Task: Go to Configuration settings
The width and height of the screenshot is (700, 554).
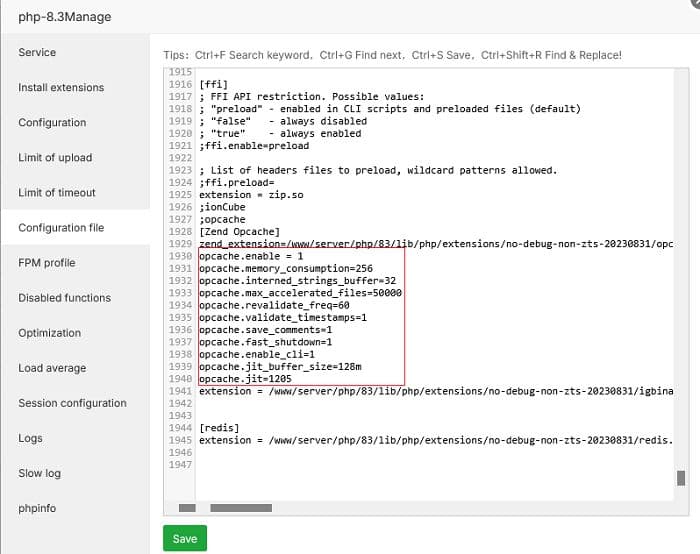Action: click(52, 122)
